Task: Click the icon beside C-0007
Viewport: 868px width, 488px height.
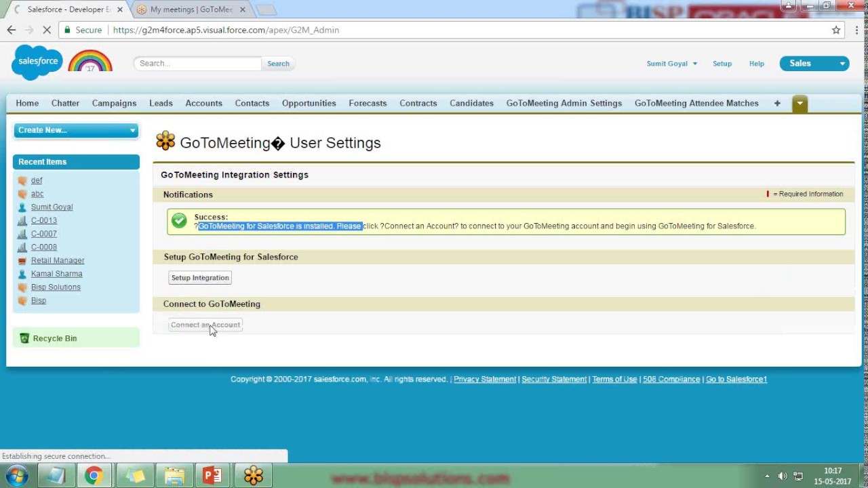Action: click(x=22, y=234)
